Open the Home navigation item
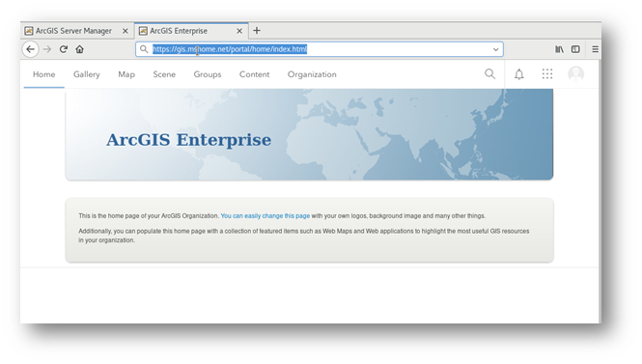The image size is (642, 364). coord(44,74)
